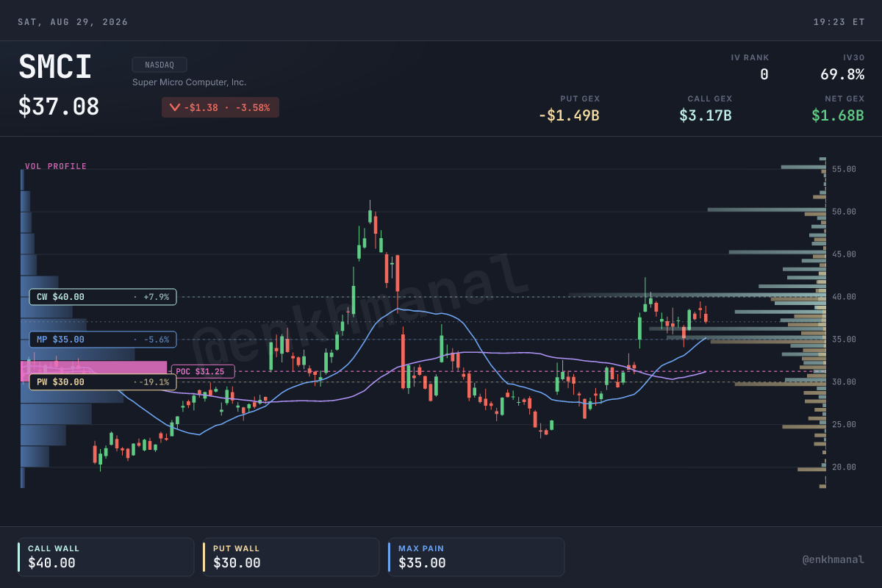The image size is (882, 588).
Task: Click the date SAT, AUG 29, 2026
Action: [73, 22]
